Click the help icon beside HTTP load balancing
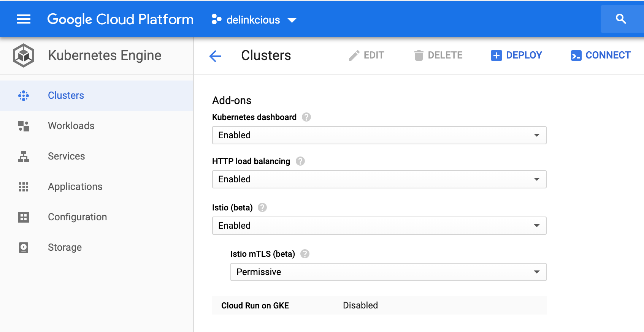644x332 pixels. coord(300,161)
